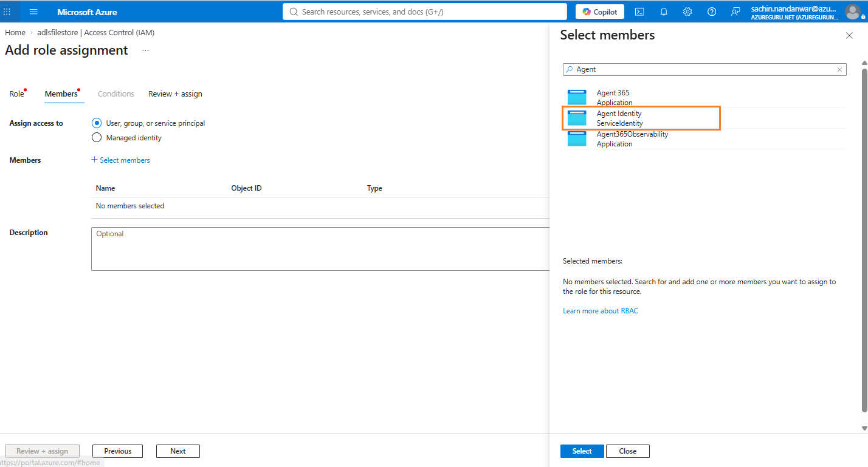Select the Managed identity radio option
868x467 pixels.
tap(96, 138)
